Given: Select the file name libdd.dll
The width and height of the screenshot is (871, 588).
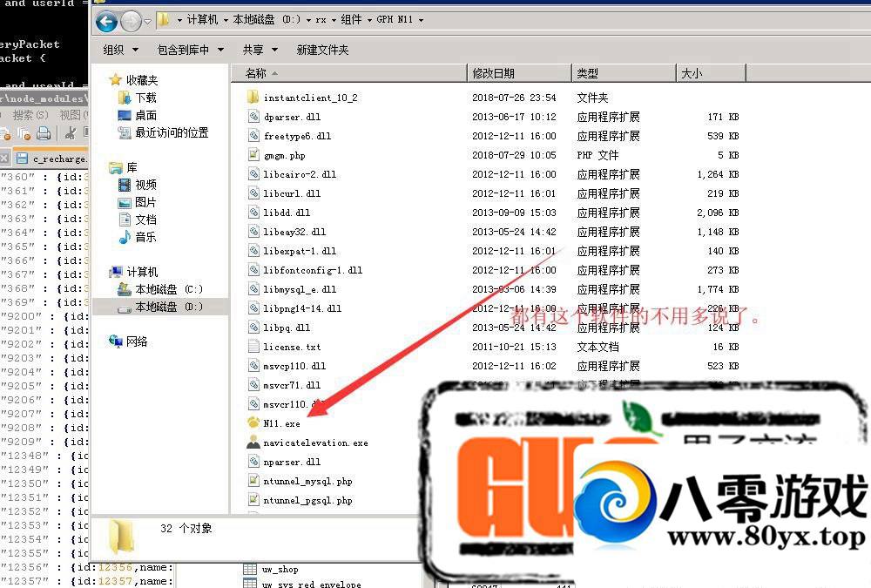Looking at the screenshot, I should click(287, 213).
